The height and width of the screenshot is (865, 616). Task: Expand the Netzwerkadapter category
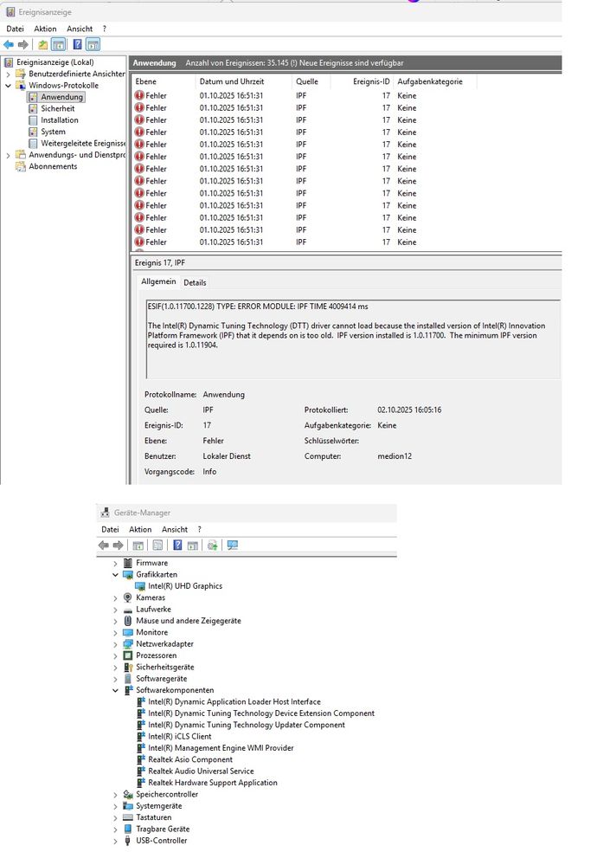(x=115, y=644)
